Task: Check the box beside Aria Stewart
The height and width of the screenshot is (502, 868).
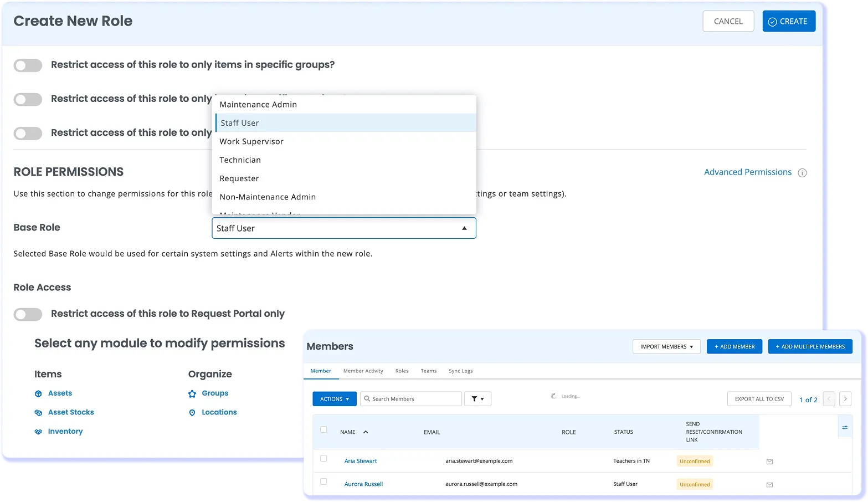Action: pyautogui.click(x=323, y=459)
